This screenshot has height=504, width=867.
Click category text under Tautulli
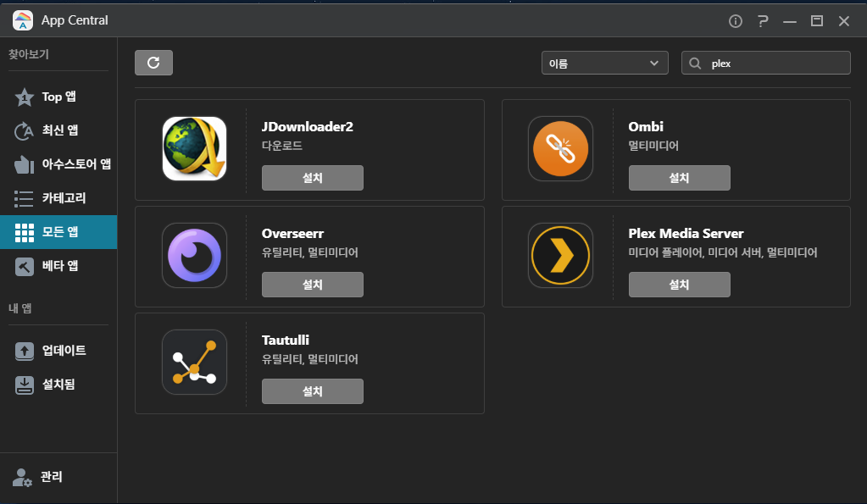point(310,359)
